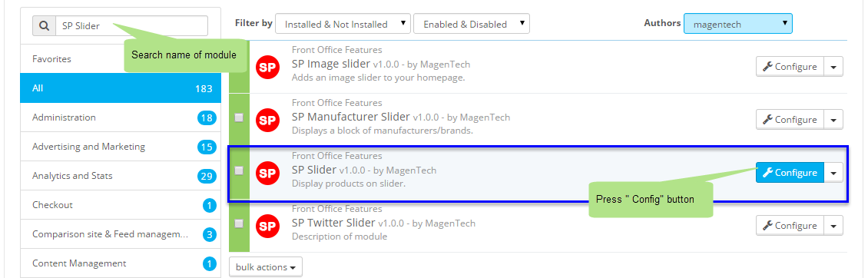The width and height of the screenshot is (868, 278).
Task: Click the SP Slider module logo
Action: coord(267,173)
